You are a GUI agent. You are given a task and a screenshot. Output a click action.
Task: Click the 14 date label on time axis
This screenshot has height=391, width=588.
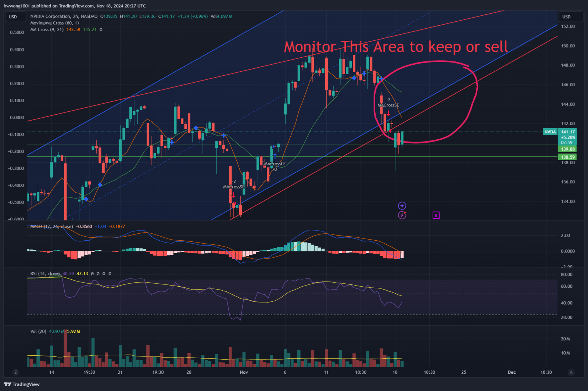[51, 372]
